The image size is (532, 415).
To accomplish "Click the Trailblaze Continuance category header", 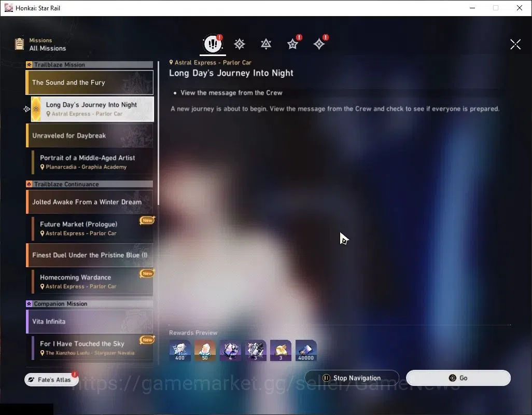I will click(x=90, y=184).
